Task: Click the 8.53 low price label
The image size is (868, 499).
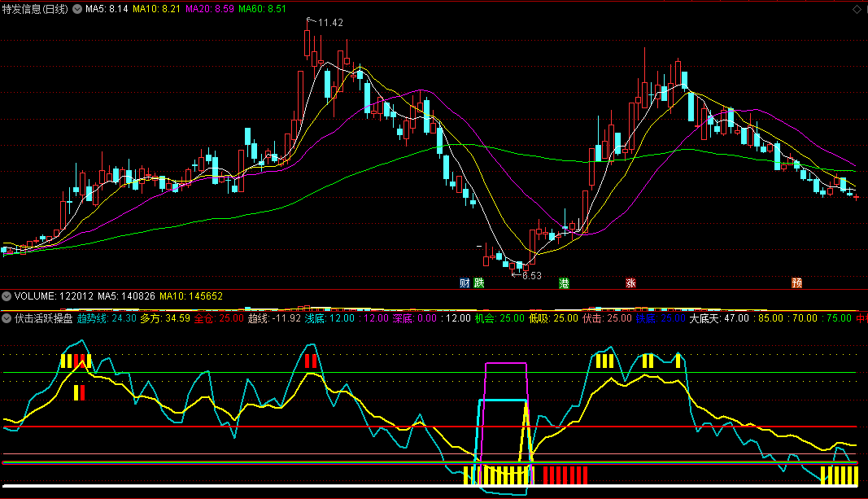Action: pyautogui.click(x=531, y=275)
